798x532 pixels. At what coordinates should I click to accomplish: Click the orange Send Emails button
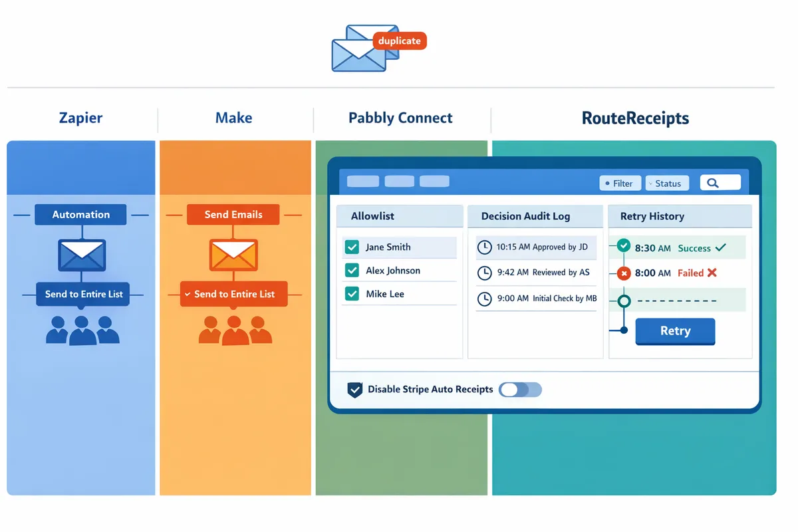pos(233,215)
